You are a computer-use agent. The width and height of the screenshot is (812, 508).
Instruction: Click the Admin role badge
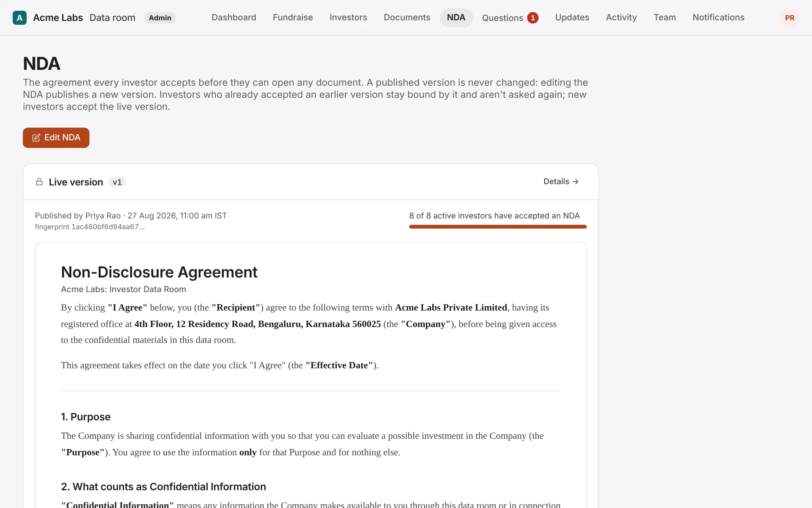pyautogui.click(x=160, y=18)
